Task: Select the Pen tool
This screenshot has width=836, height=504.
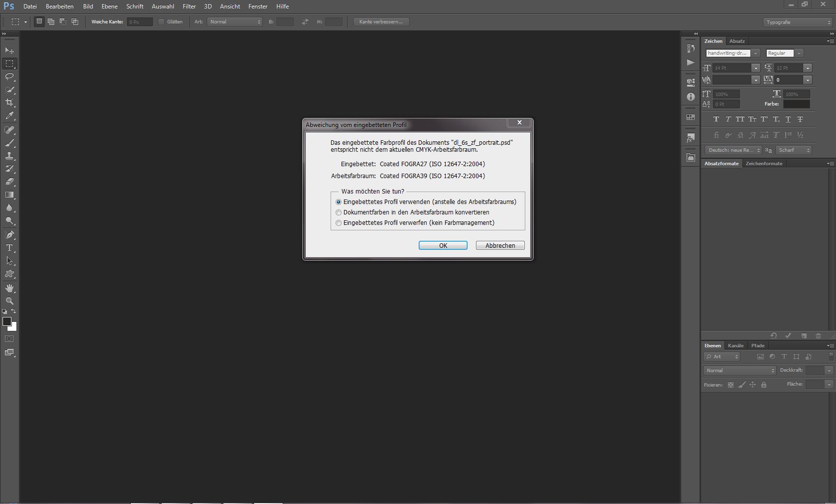Action: coord(9,234)
